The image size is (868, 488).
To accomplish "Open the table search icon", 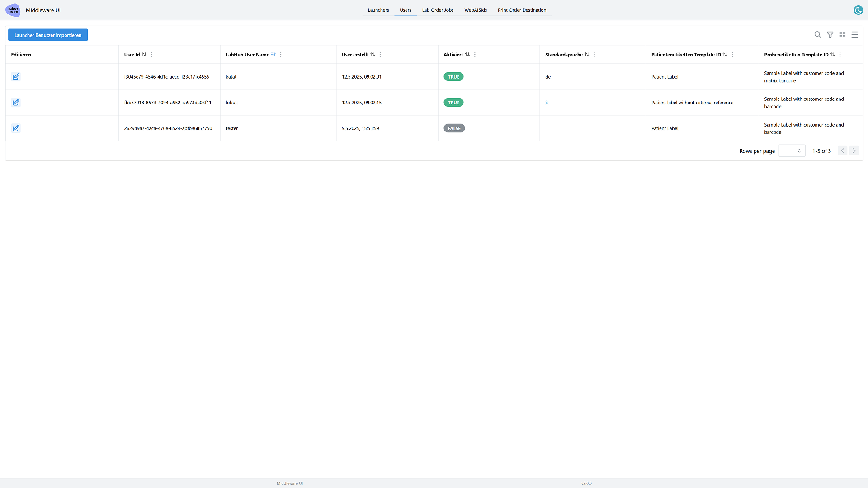I will [818, 35].
